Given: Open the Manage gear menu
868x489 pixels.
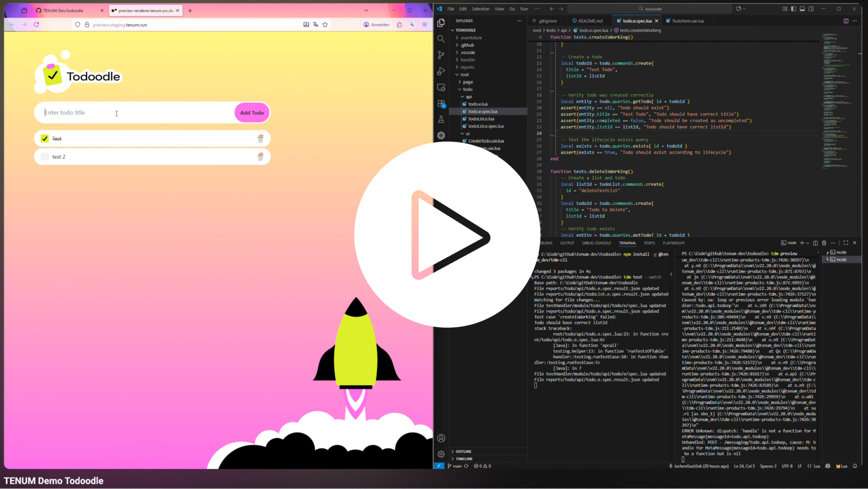Looking at the screenshot, I should [x=441, y=454].
